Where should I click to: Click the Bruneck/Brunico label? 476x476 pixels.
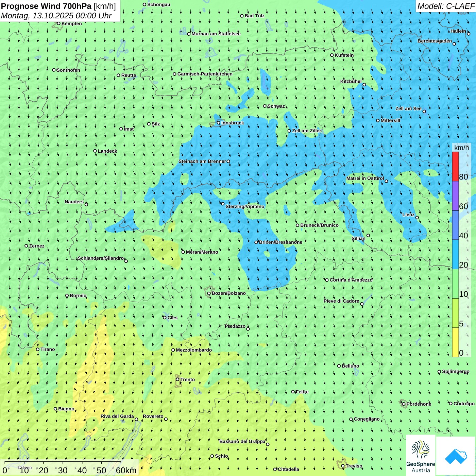click(319, 225)
